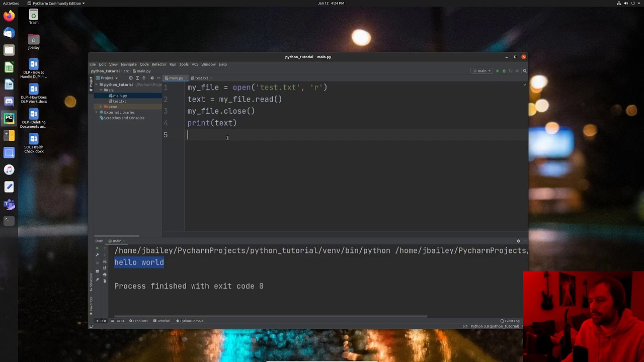644x362 pixels.
Task: Open the Tools menu
Action: pyautogui.click(x=184, y=64)
